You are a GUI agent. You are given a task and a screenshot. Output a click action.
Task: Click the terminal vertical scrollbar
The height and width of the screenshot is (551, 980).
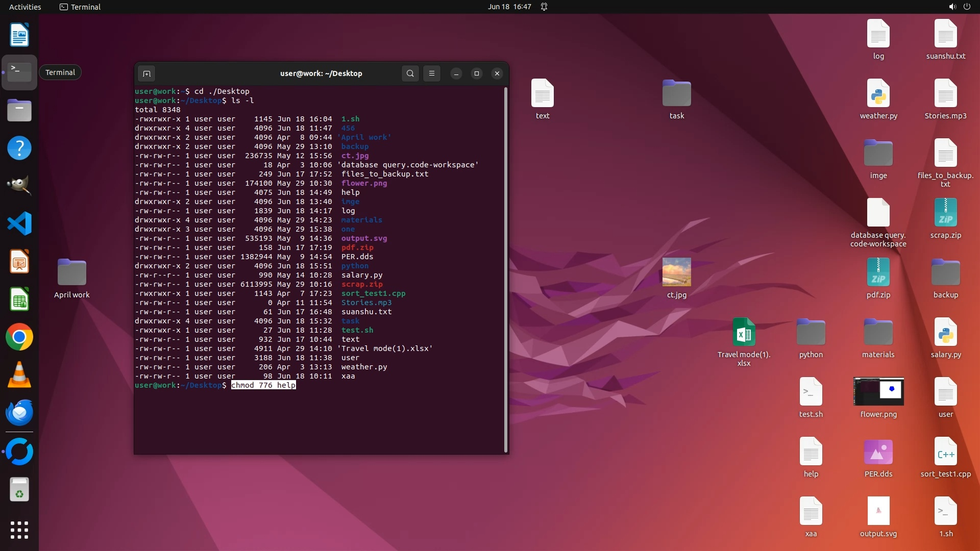(x=506, y=269)
